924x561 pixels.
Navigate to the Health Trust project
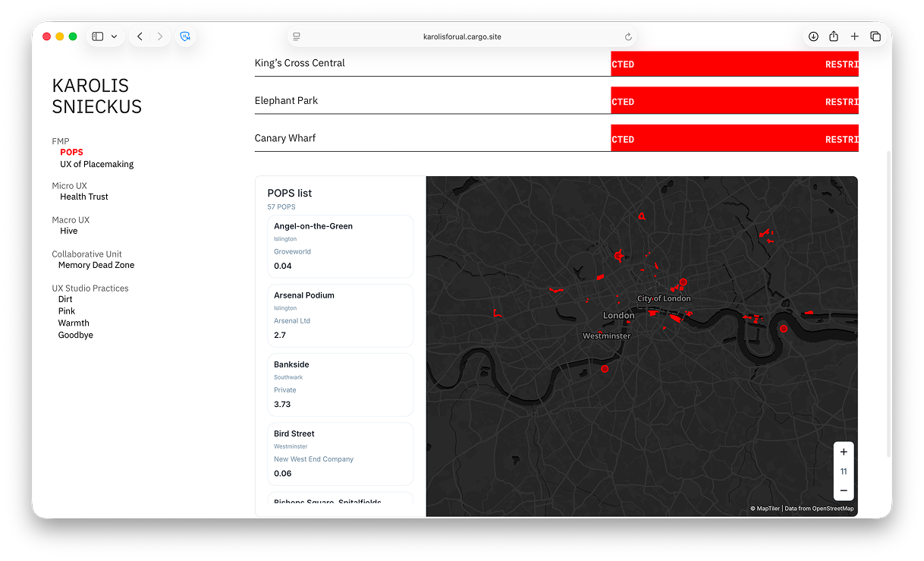click(84, 197)
